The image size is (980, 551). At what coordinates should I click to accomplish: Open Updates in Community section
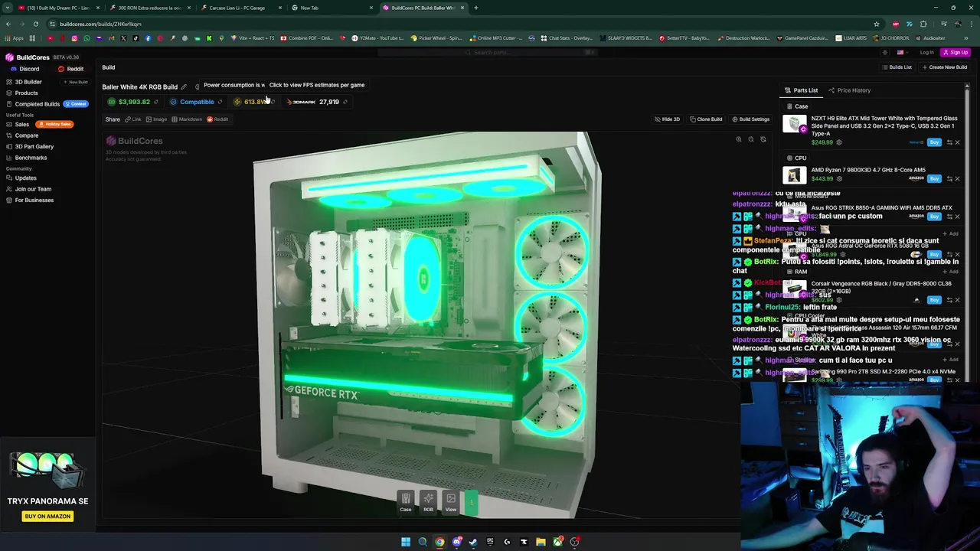pyautogui.click(x=21, y=178)
